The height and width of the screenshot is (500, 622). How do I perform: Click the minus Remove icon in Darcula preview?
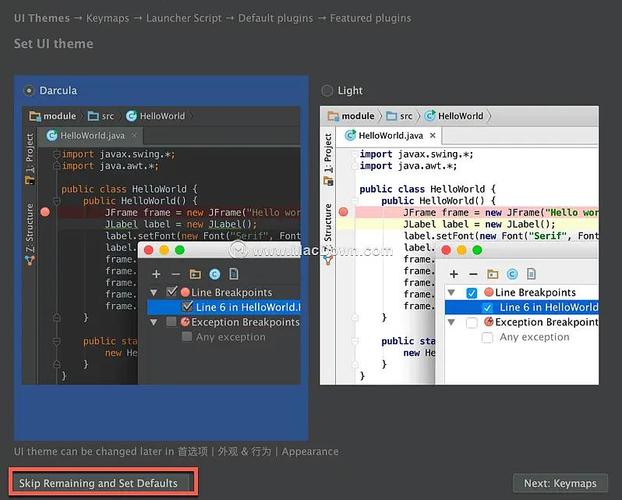175,274
